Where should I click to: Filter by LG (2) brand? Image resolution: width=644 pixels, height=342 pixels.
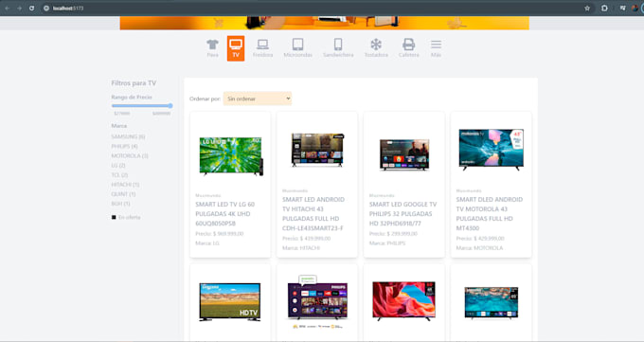pyautogui.click(x=118, y=165)
